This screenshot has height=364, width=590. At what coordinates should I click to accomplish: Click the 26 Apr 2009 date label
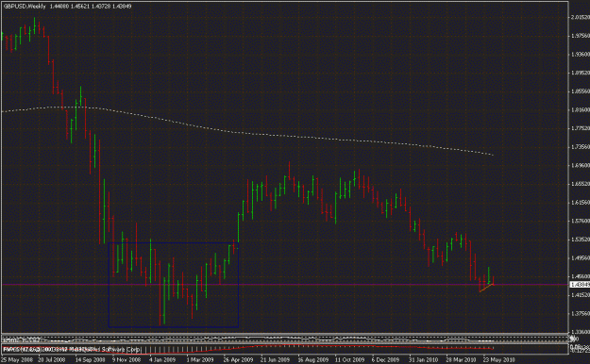(x=238, y=360)
